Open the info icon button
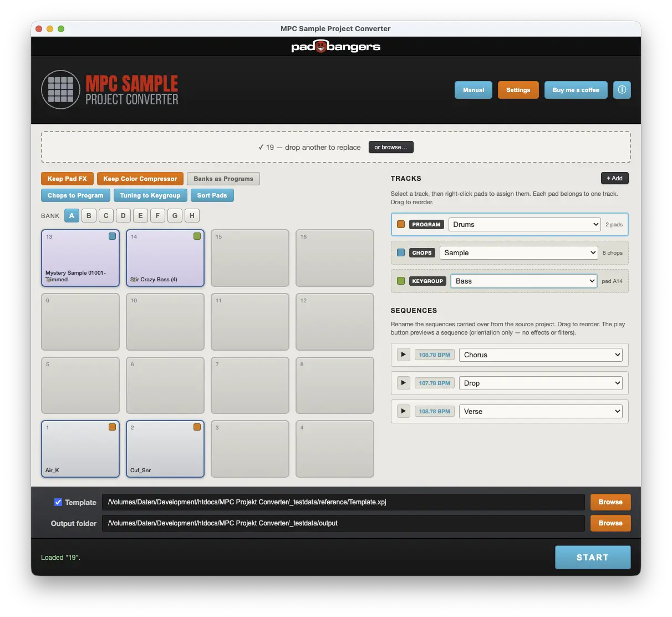Image resolution: width=672 pixels, height=617 pixels. 622,90
